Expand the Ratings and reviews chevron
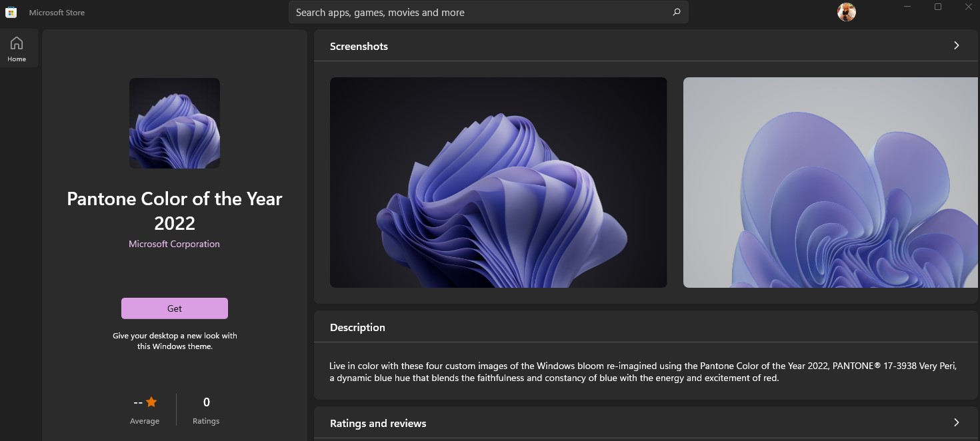The image size is (980, 441). click(x=957, y=422)
